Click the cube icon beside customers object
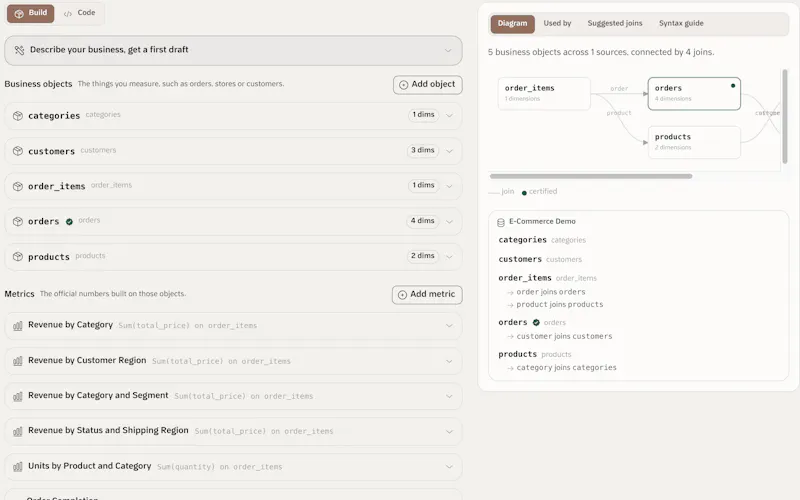This screenshot has height=500, width=800. pyautogui.click(x=18, y=151)
